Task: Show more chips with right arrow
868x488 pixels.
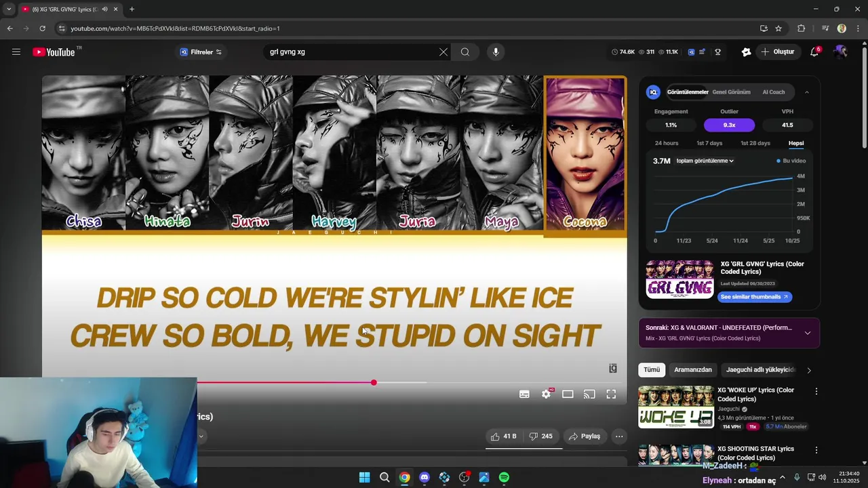Action: coord(808,370)
